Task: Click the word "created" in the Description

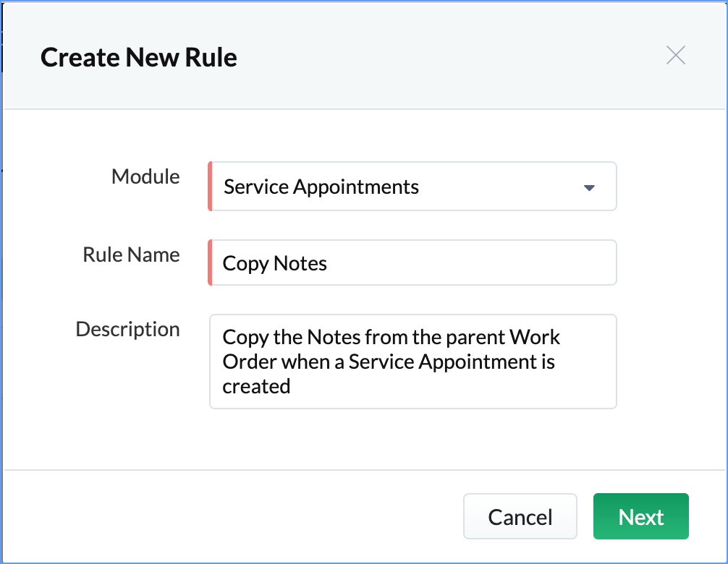Action: pos(256,386)
